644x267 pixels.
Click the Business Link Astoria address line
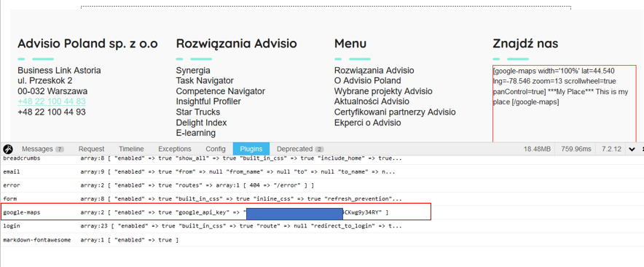[x=59, y=70]
